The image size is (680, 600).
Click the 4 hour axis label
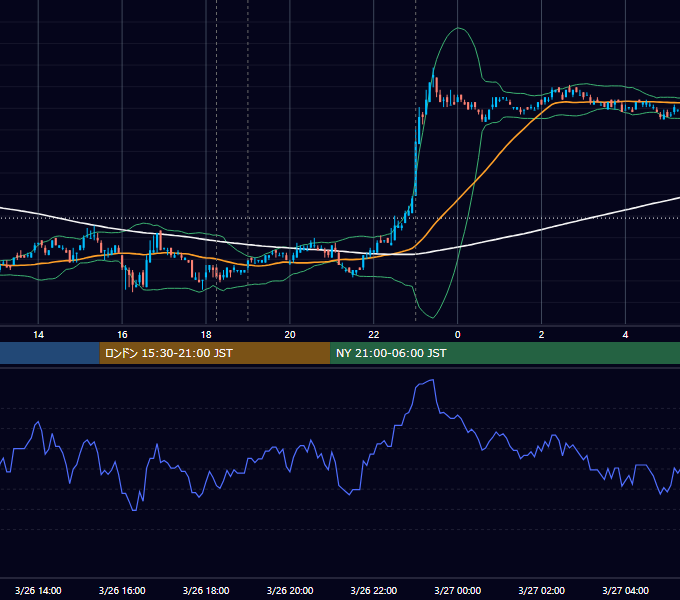click(x=625, y=335)
